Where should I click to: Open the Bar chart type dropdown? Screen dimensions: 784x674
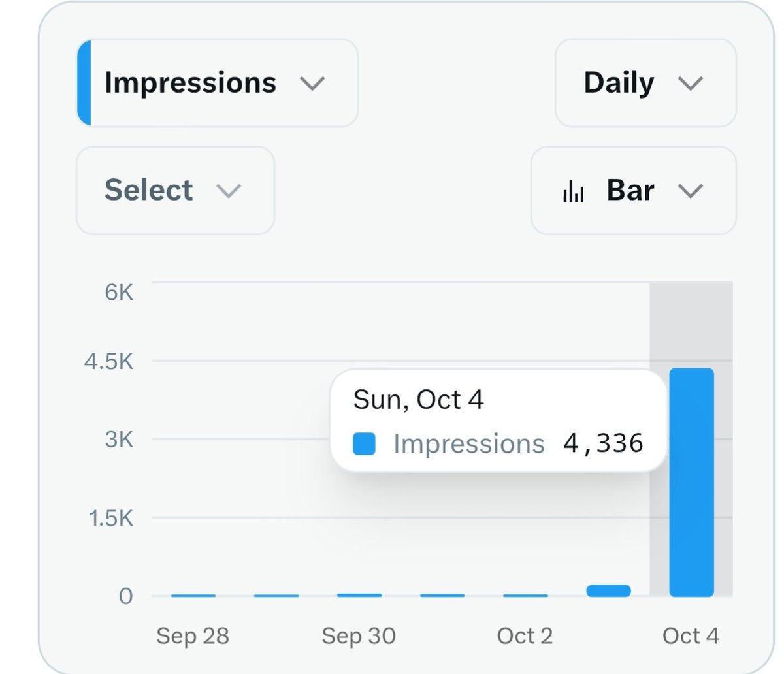634,190
